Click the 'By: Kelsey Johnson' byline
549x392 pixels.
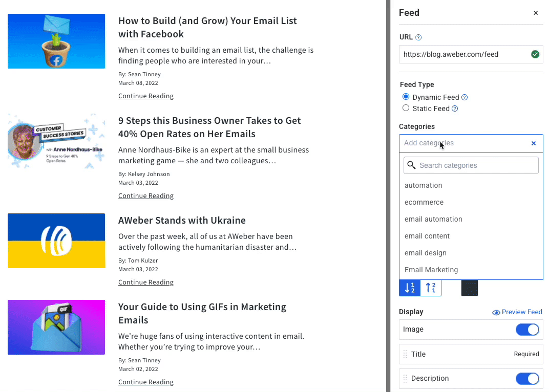tap(144, 174)
